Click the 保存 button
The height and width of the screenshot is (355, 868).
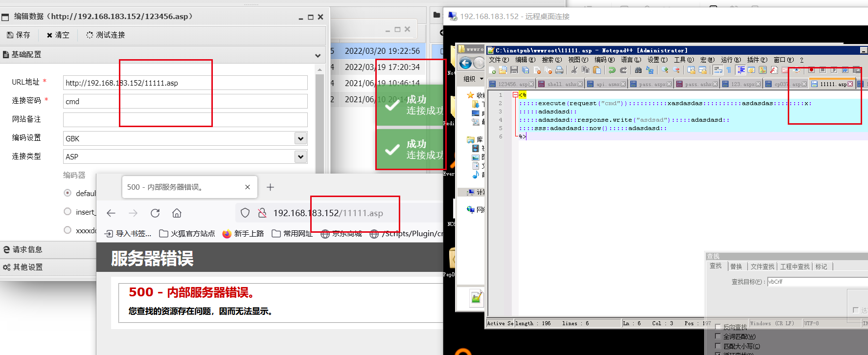pos(19,35)
